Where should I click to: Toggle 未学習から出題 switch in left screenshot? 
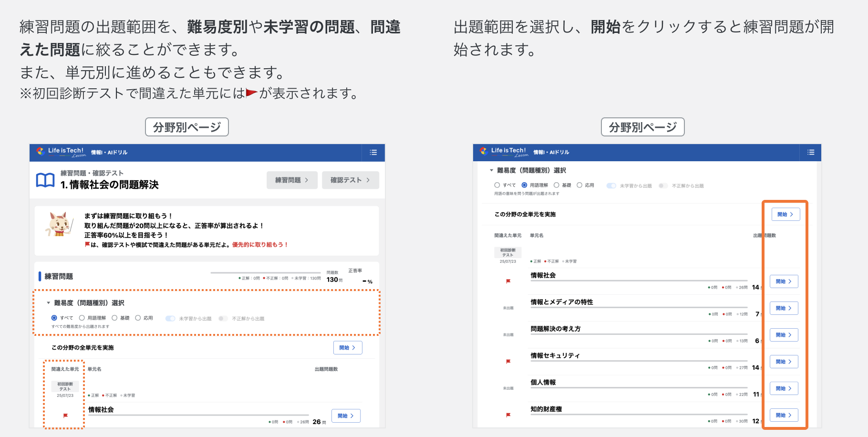(x=170, y=318)
